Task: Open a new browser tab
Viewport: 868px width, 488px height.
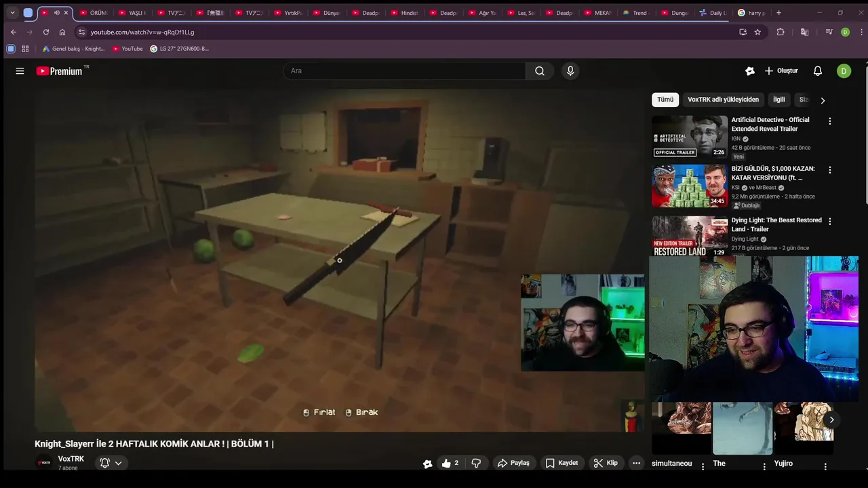Action: 778,13
